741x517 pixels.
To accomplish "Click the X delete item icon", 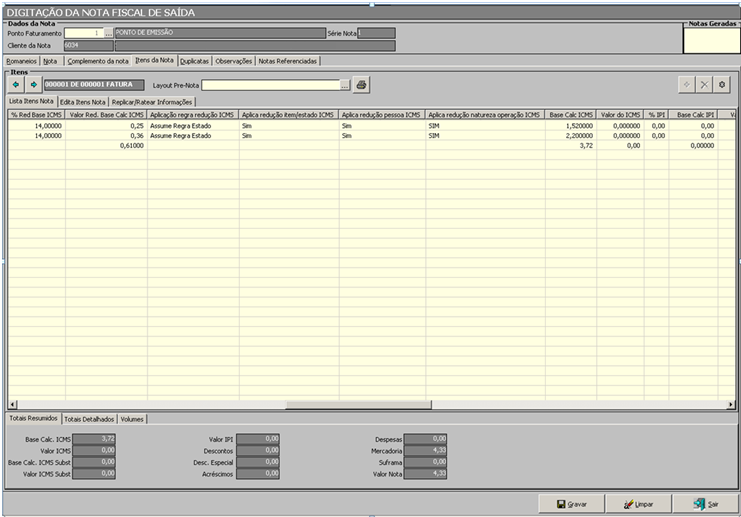I will (704, 85).
